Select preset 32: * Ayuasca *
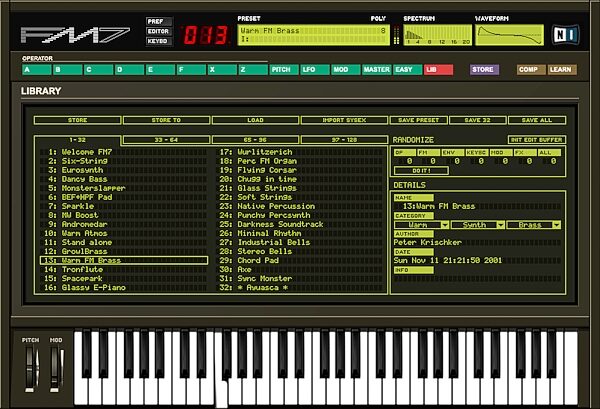The image size is (600, 409). point(301,288)
